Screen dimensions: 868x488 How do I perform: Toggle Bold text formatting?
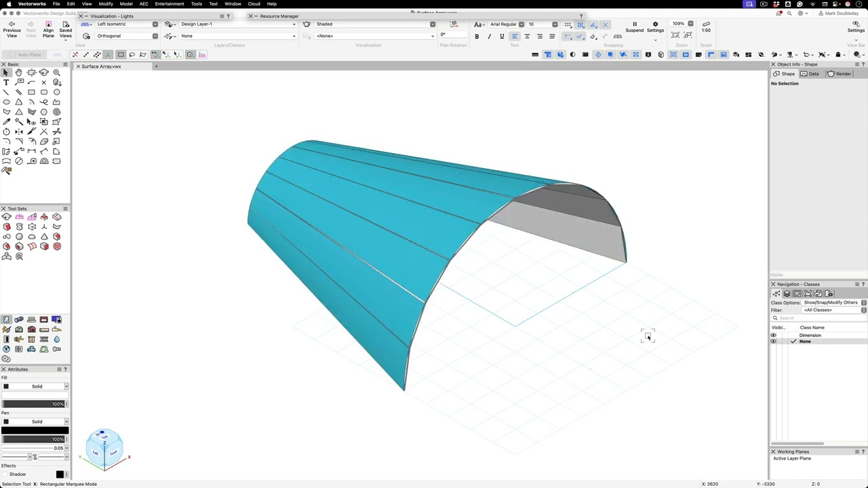[x=477, y=36]
